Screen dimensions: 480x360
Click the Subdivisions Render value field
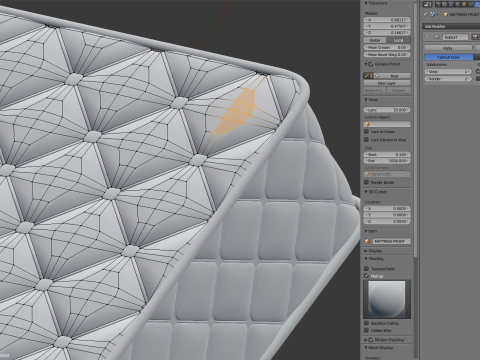click(x=448, y=79)
